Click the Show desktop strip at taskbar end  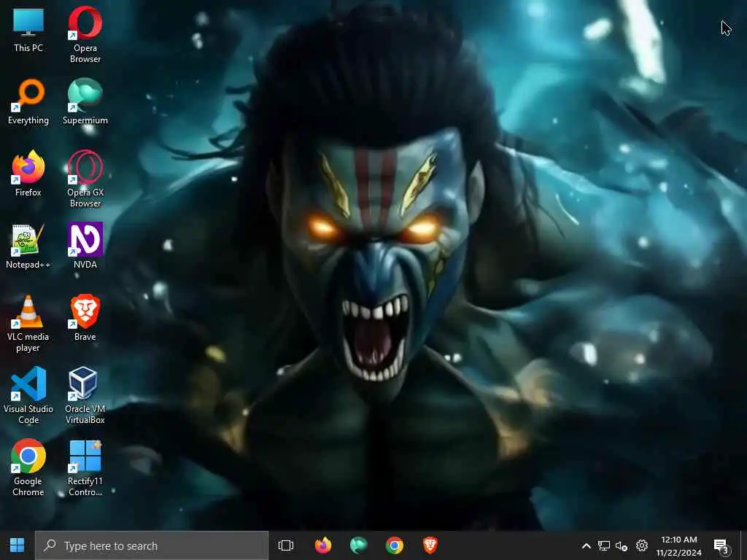click(743, 545)
